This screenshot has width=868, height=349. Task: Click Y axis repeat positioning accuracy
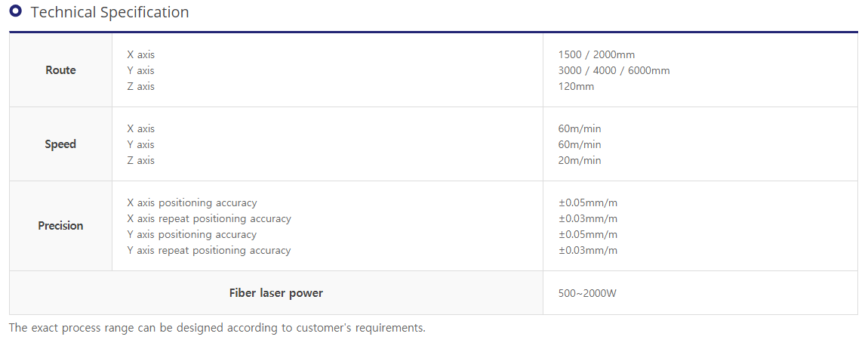click(208, 250)
